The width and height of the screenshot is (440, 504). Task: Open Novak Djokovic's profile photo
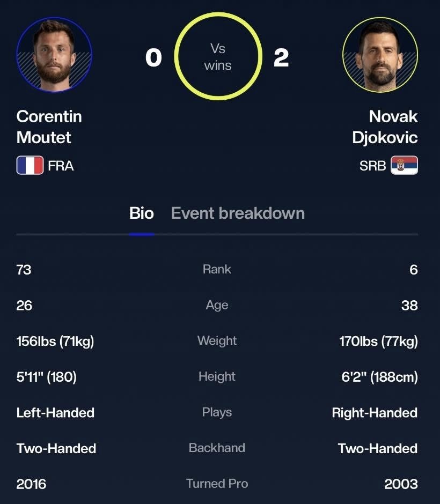pyautogui.click(x=380, y=55)
